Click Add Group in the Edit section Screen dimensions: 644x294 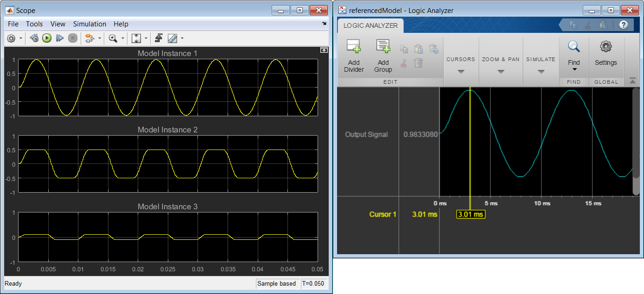(383, 56)
